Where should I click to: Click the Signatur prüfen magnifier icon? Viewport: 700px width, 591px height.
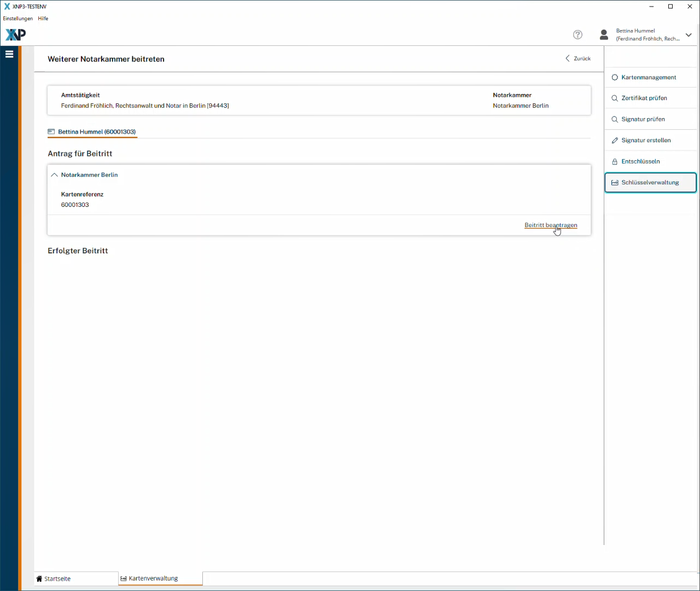[615, 119]
